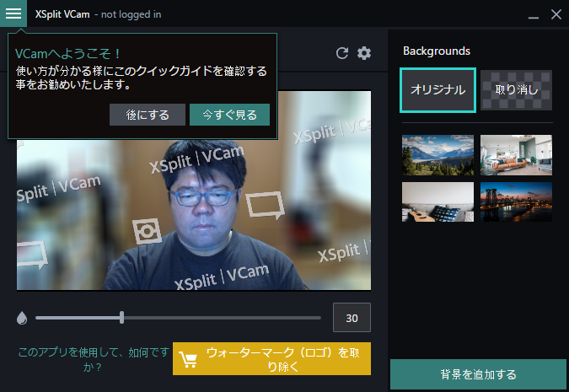Open the このアプリを使用して、如何ですか？ link
The height and width of the screenshot is (392, 569).
click(x=94, y=359)
